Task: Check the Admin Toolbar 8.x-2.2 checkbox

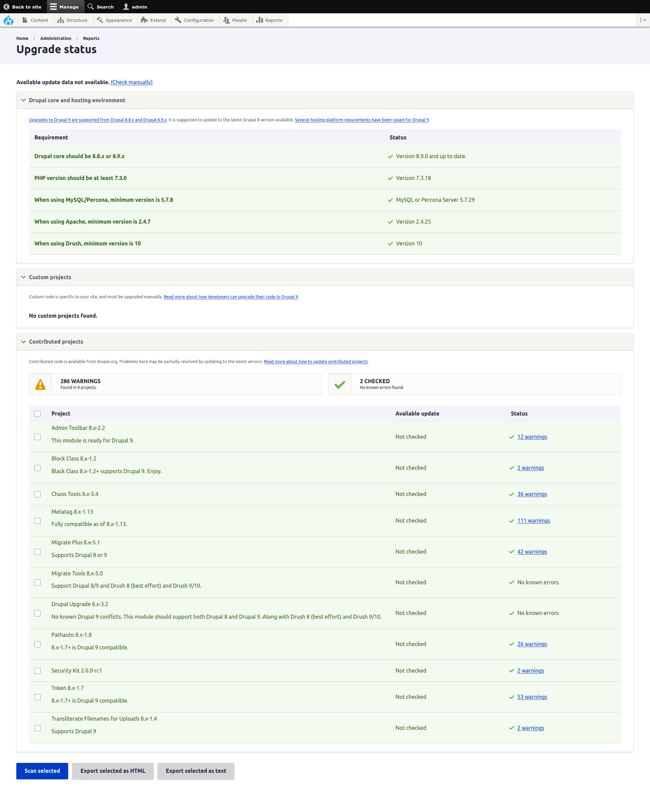Action: click(x=37, y=437)
